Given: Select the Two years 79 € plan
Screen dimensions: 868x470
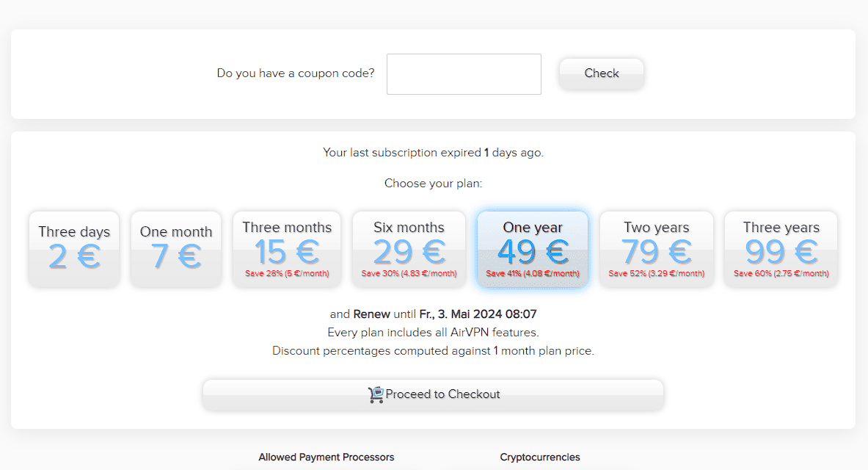Looking at the screenshot, I should pyautogui.click(x=655, y=248).
